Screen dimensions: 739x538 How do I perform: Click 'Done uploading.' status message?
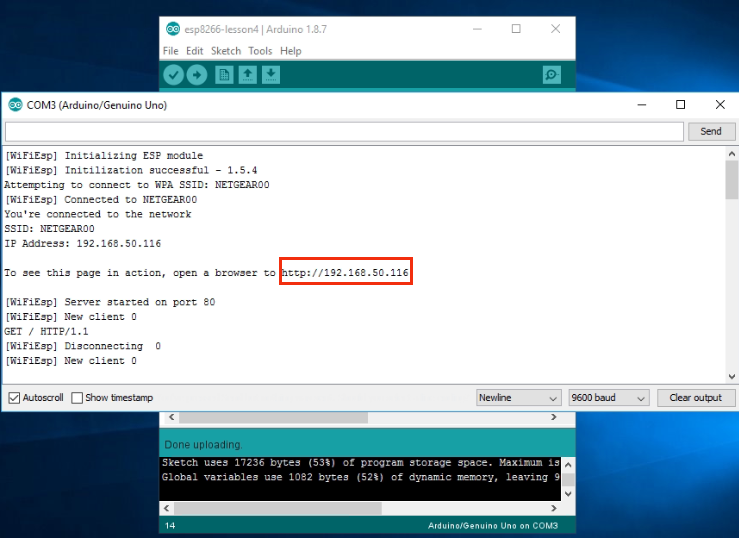point(203,445)
